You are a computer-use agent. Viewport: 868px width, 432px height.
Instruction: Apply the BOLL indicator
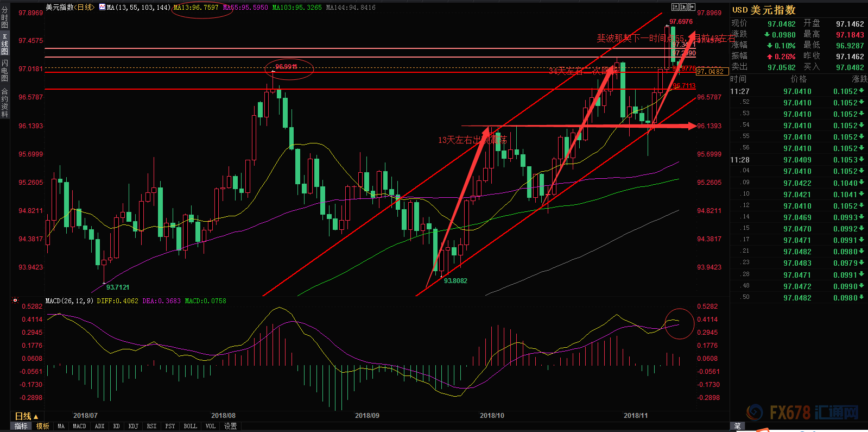pos(190,427)
